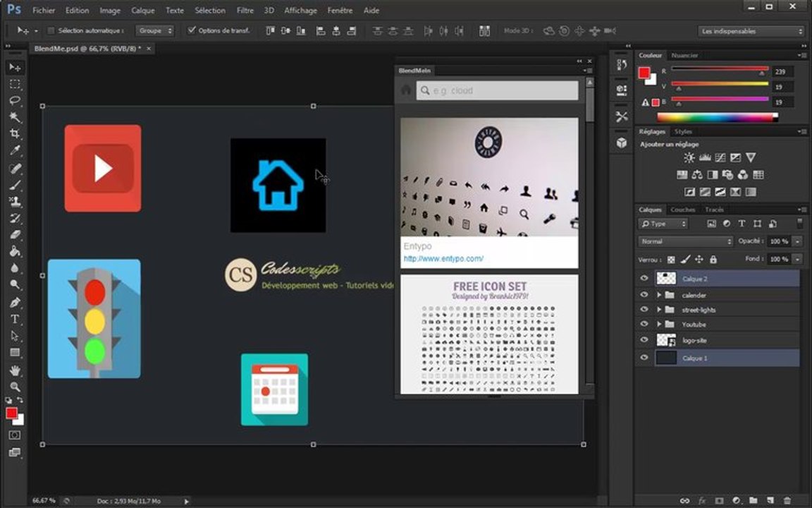Select the Eraser tool
Viewport: 812px width, 508px height.
pos(15,234)
